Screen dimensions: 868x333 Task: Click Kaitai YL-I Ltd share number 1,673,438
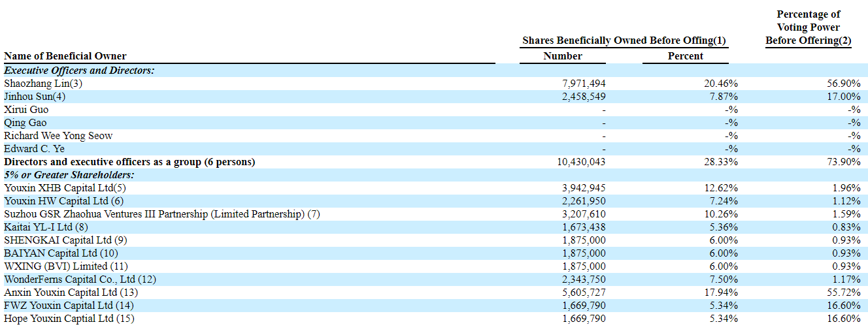584,227
